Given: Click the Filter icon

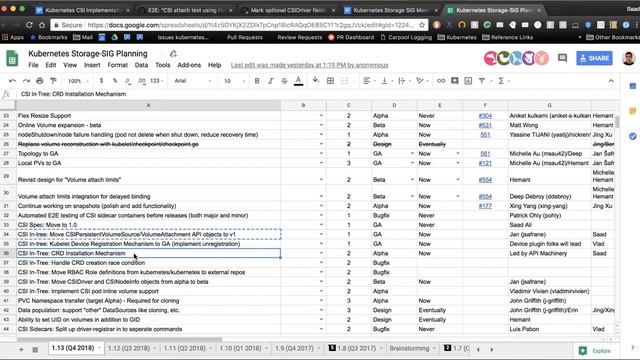Looking at the screenshot, I should click(x=482, y=81).
